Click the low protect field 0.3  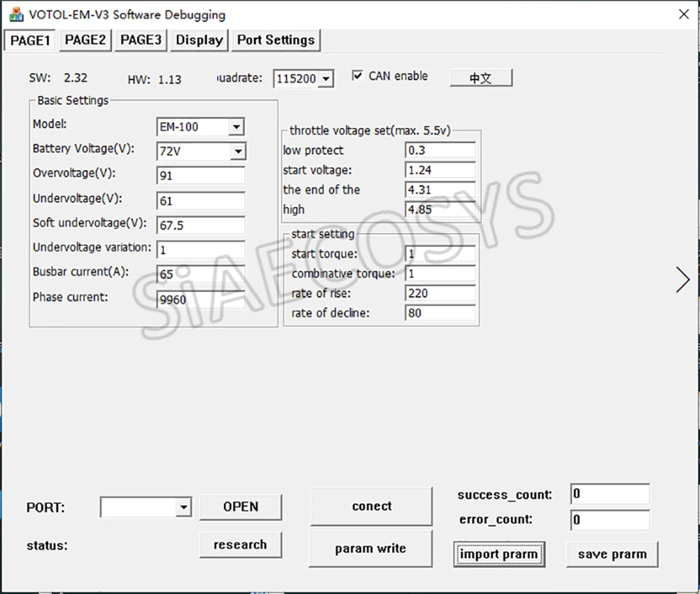coord(440,150)
